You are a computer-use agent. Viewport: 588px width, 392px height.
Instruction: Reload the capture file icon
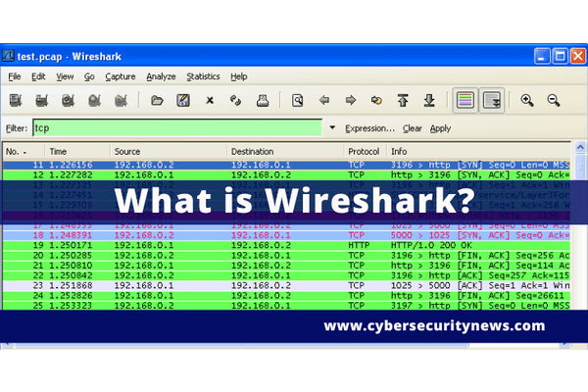(235, 100)
